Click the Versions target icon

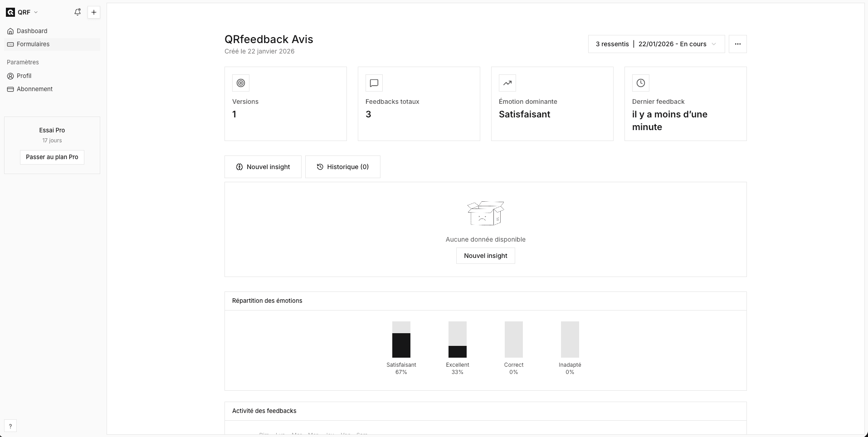pyautogui.click(x=241, y=83)
